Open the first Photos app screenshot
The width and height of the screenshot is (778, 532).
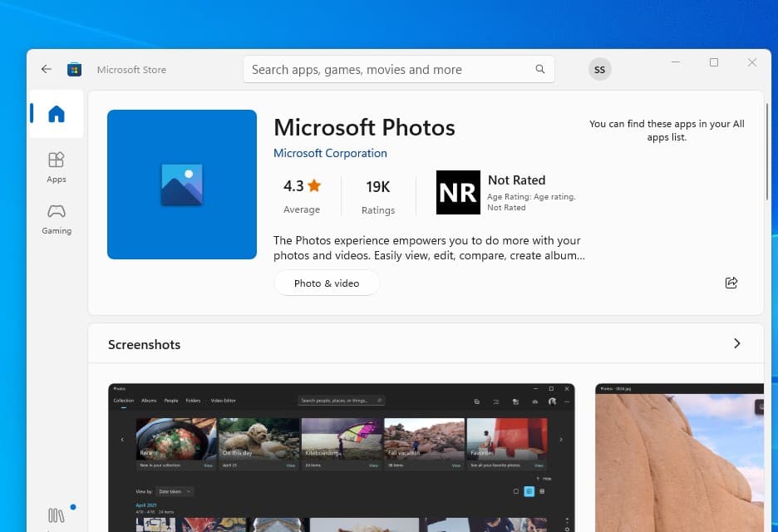click(339, 457)
